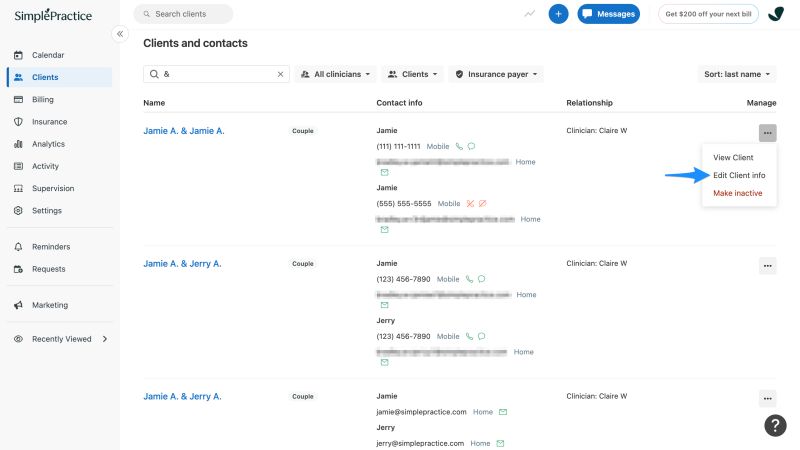Screen dimensions: 800x450
Task: Click the Requests sidebar icon
Action: (18, 269)
